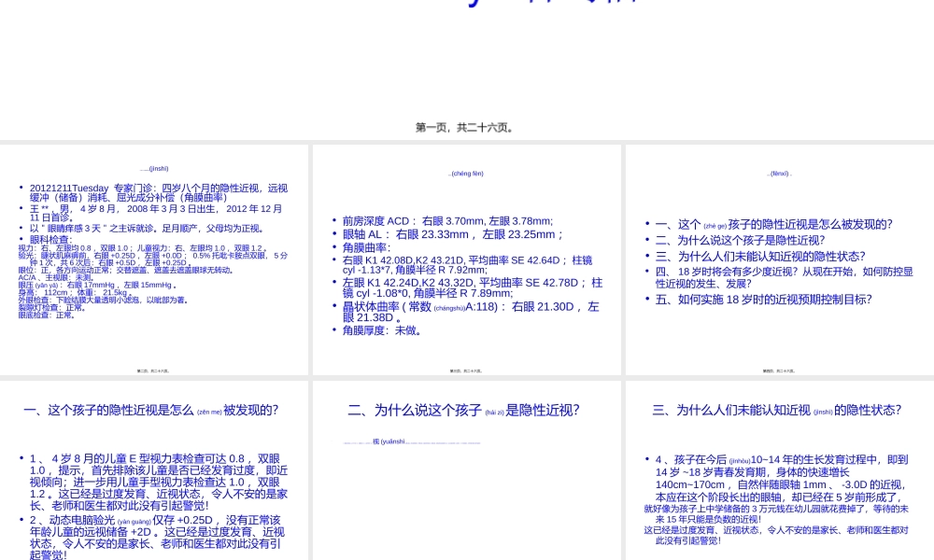Click the page indicator 第一页，共二十六页
This screenshot has width=934, height=560.
coord(465,127)
